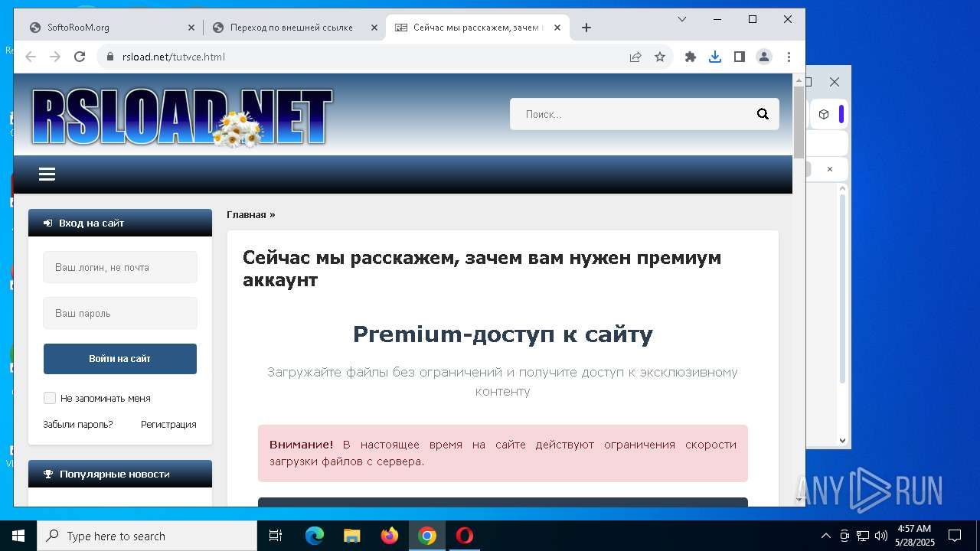Image resolution: width=980 pixels, height=551 pixels.
Task: Open the Chrome tab search chevron
Action: (682, 19)
